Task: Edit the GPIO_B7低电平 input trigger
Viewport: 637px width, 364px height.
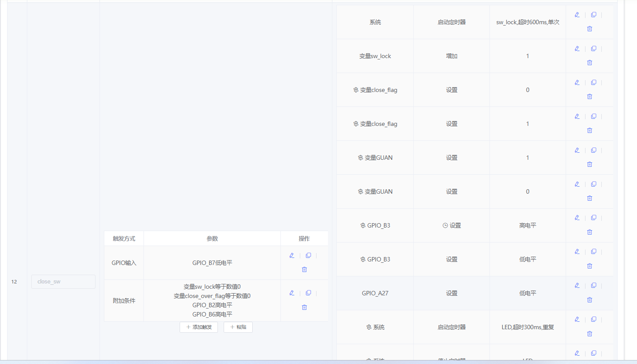Action: [x=291, y=256]
